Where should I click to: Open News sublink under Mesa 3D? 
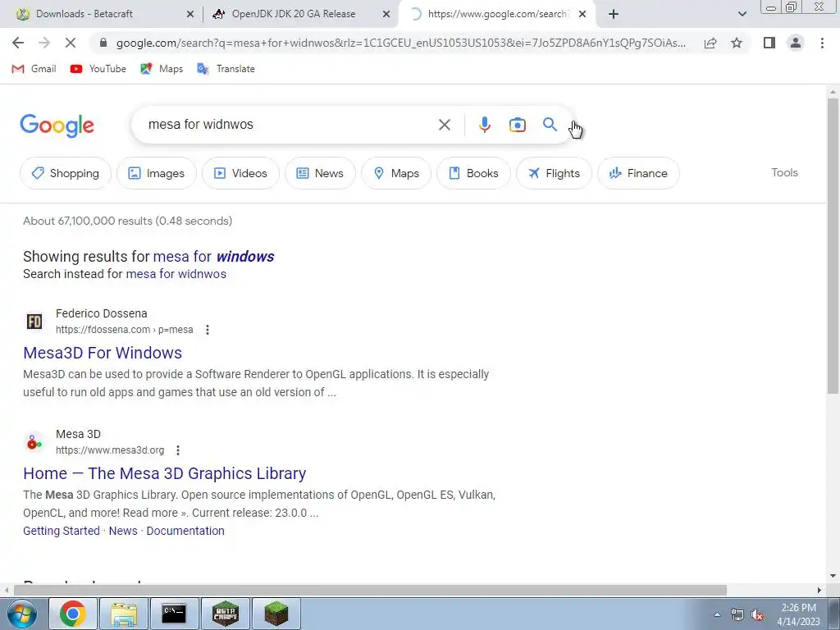click(x=123, y=531)
